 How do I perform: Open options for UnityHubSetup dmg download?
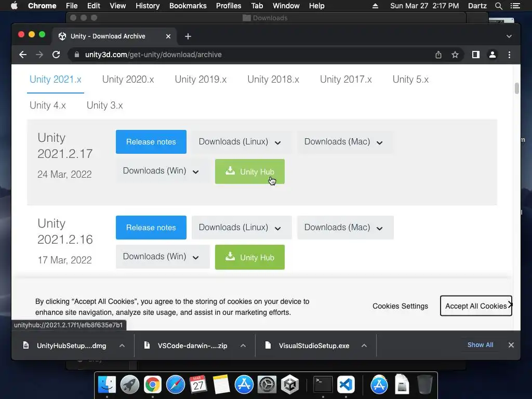122,345
